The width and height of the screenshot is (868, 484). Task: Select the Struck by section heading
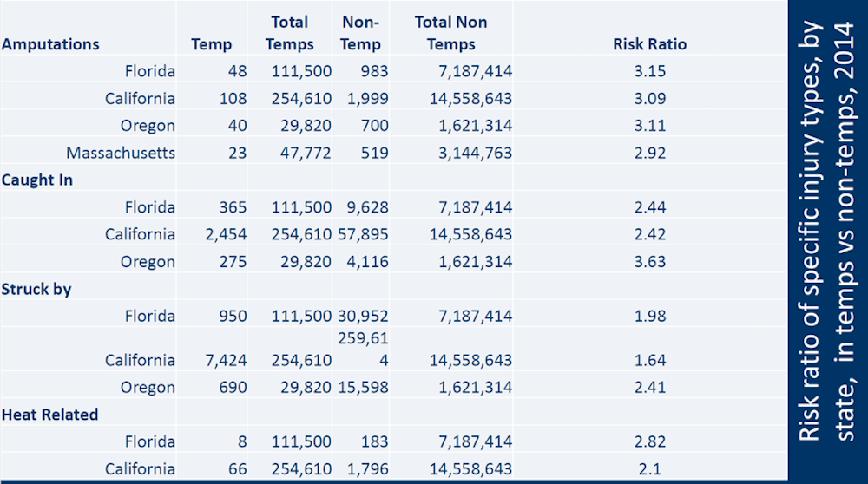[x=36, y=289]
